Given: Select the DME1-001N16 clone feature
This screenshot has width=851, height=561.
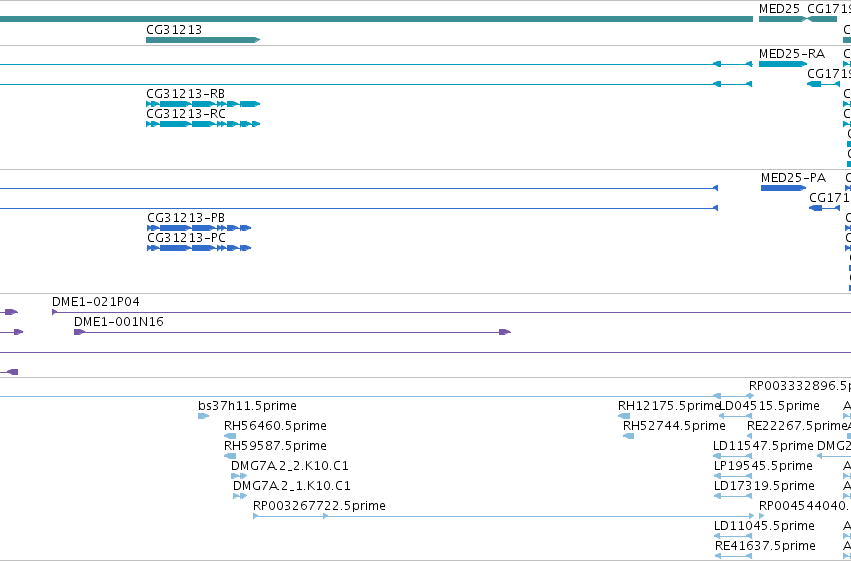Looking at the screenshot, I should click(x=293, y=332).
